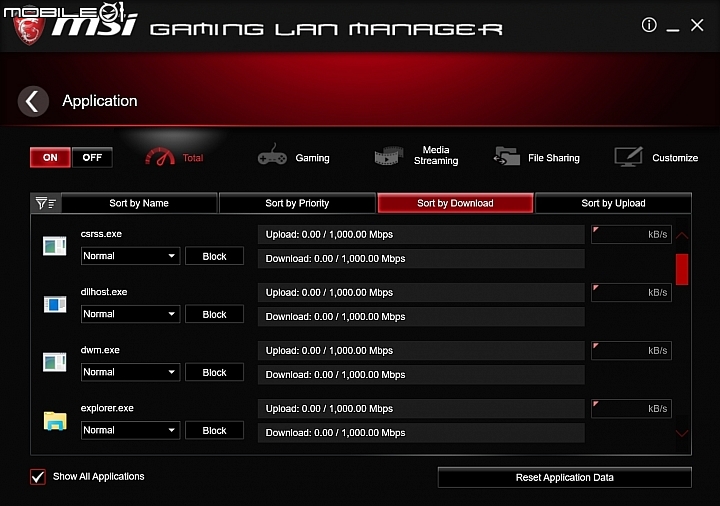Screen dimensions: 720x506
Task: Select Sort by Upload tab
Action: click(613, 203)
